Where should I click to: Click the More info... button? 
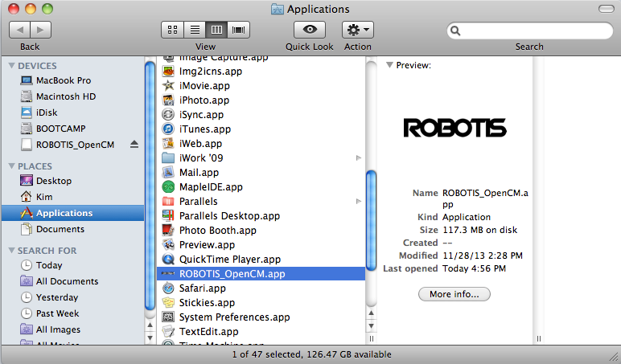[454, 295]
